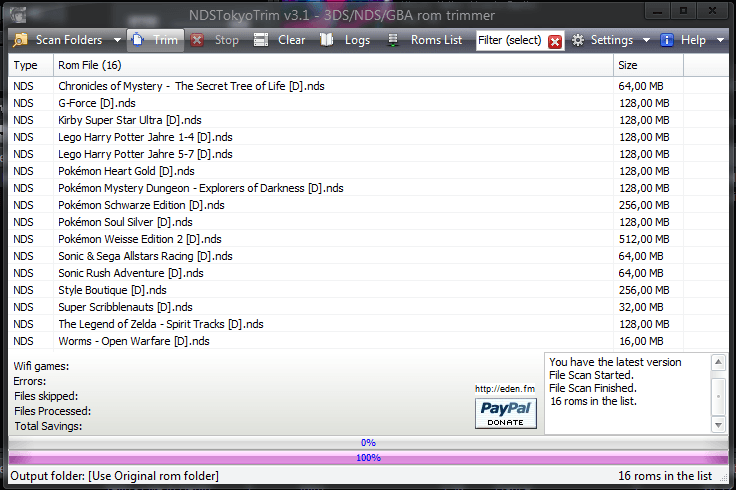
Task: Select Style Boutique [D].nds row
Action: (x=368, y=290)
